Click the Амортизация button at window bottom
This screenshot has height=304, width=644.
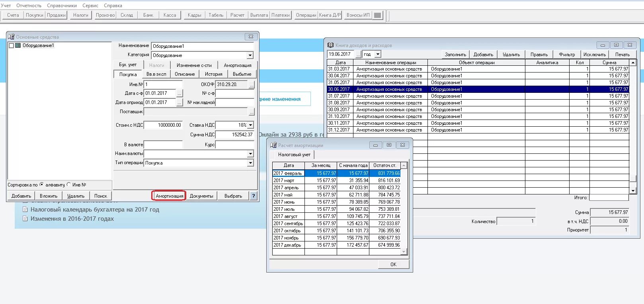click(170, 196)
